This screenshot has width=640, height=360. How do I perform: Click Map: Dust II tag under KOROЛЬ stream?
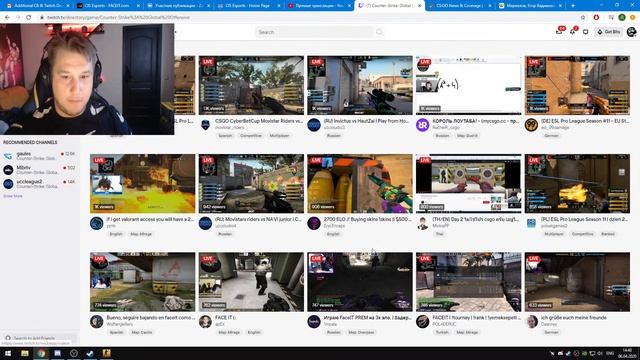(x=467, y=136)
